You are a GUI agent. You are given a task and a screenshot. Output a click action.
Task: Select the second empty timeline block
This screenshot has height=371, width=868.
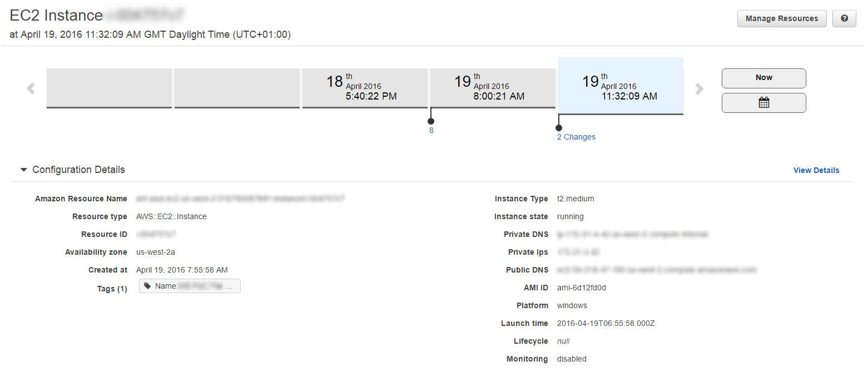pos(237,88)
